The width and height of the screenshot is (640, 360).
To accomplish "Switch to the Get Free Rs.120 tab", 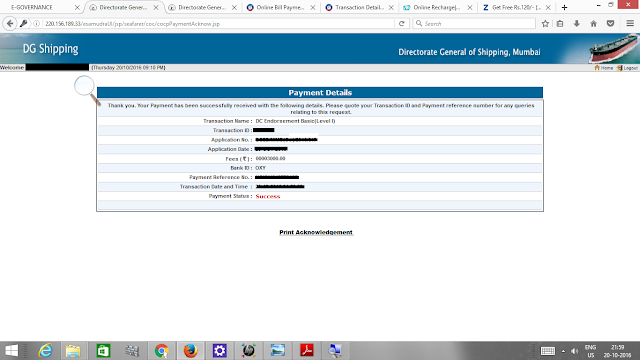I will (516, 7).
